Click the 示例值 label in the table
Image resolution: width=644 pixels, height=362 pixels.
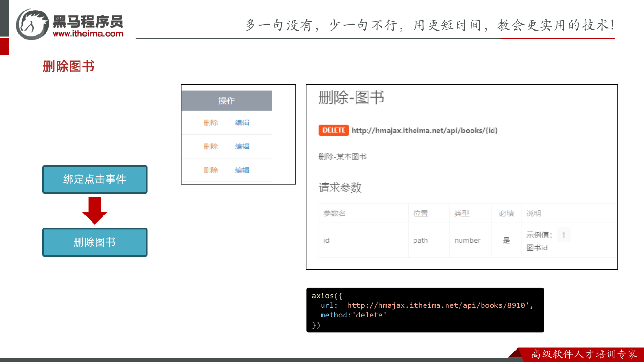coord(540,235)
